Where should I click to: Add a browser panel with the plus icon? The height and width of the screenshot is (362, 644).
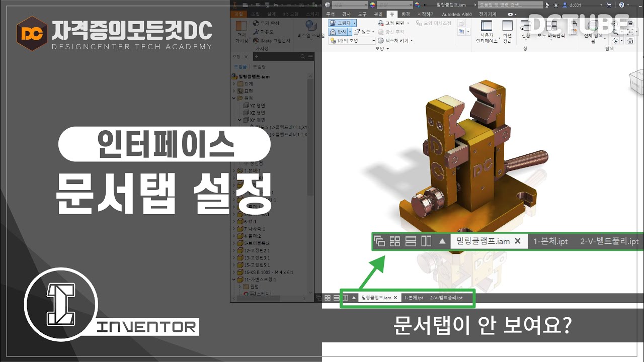[x=256, y=57]
